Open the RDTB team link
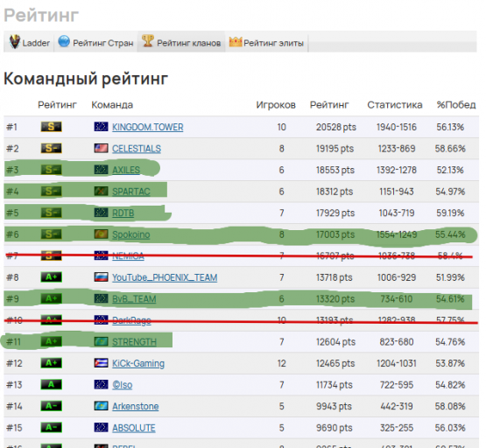 [x=123, y=213]
